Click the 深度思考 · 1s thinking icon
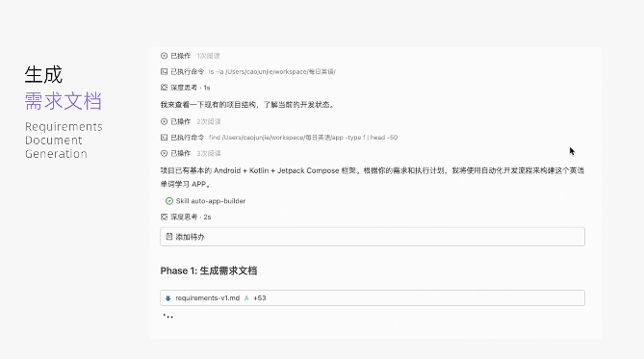Screen dimensions: 644x359 click(x=164, y=88)
